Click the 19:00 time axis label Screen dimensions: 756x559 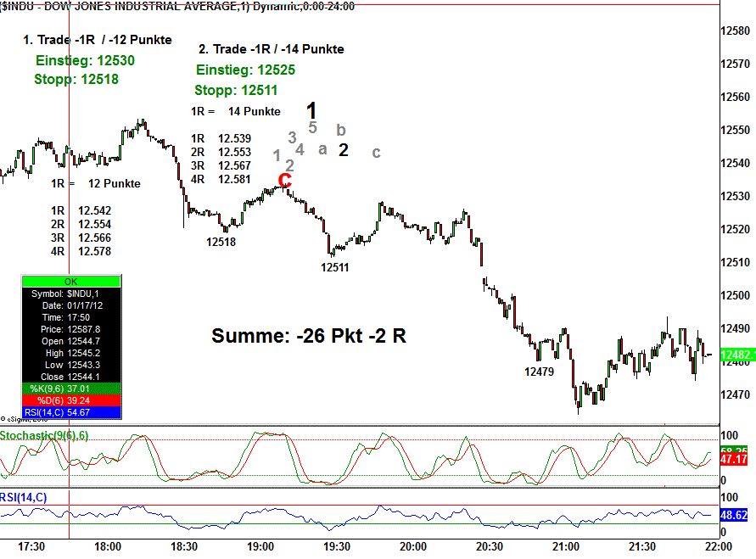point(260,545)
